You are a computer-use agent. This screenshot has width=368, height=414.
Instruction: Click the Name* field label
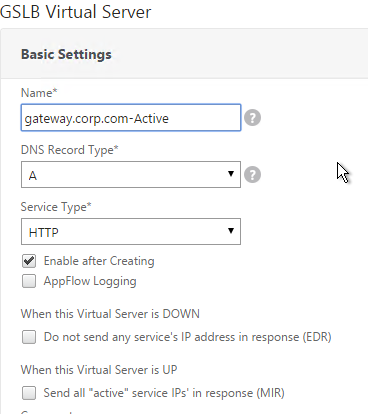(39, 93)
